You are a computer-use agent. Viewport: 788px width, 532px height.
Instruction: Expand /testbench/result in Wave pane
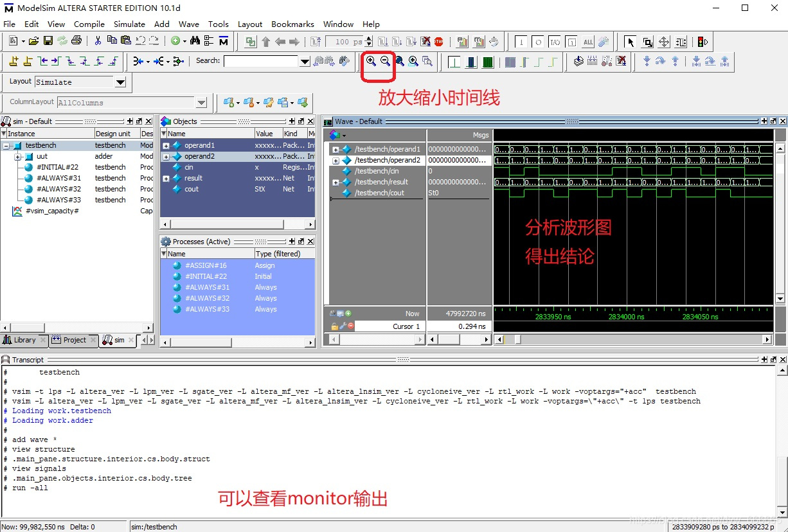[336, 182]
